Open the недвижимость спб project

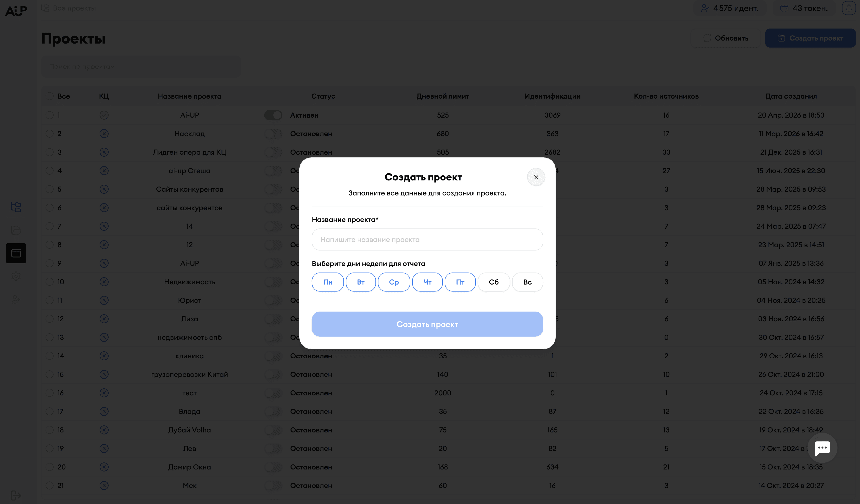pyautogui.click(x=189, y=338)
